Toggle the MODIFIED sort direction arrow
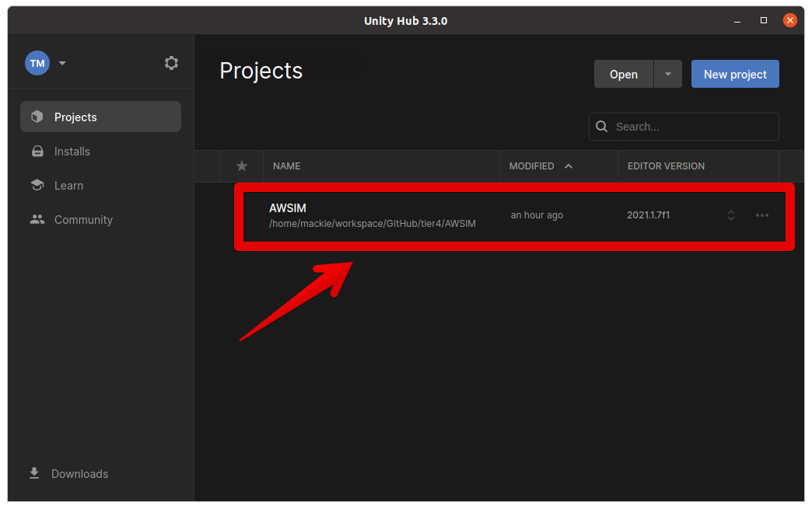 569,166
